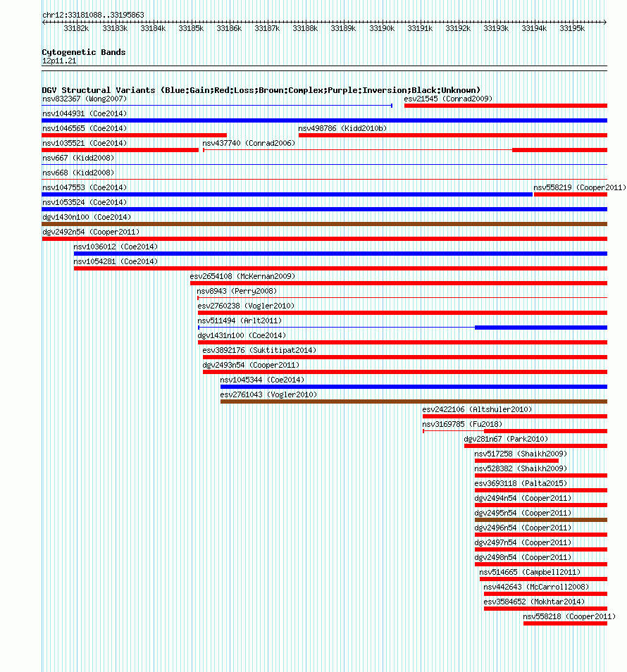This screenshot has width=627, height=672.
Task: Click the 33188k ruler tick label
Action: click(x=305, y=28)
